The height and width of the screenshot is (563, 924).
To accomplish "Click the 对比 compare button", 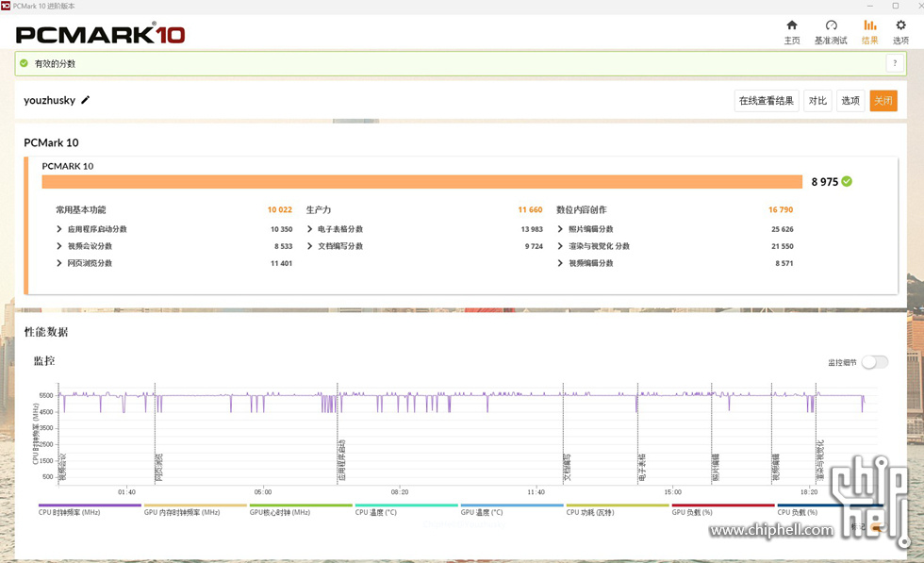I will [x=817, y=101].
